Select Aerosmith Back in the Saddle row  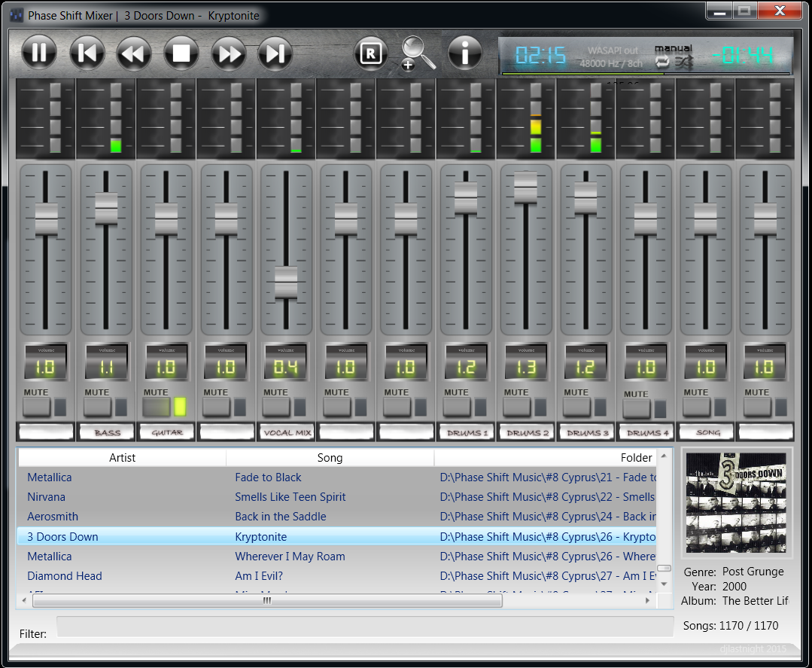(x=337, y=517)
